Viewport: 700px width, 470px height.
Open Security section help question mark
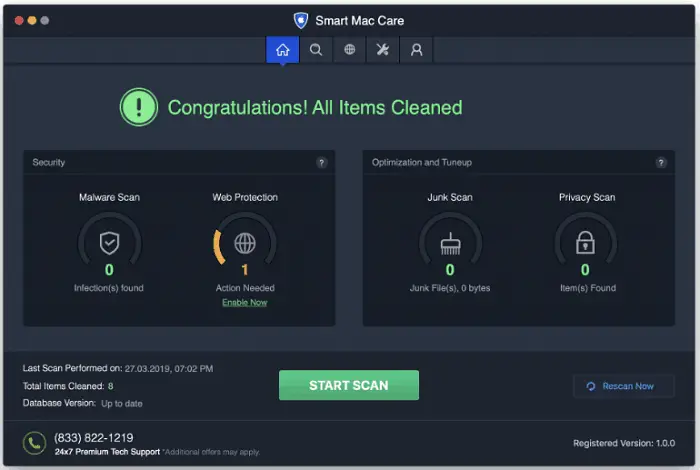[x=321, y=162]
